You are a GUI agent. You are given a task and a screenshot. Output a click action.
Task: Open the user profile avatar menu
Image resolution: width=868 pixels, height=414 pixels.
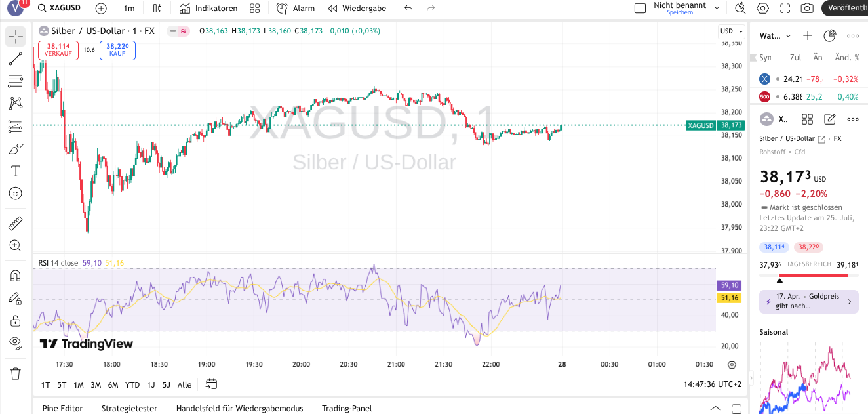(16, 9)
